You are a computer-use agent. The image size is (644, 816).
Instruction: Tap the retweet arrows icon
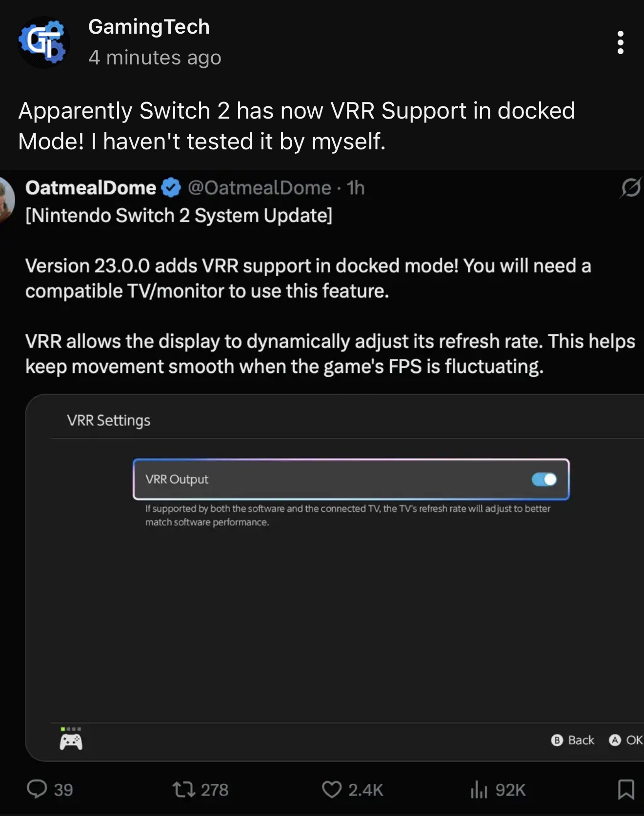click(184, 789)
